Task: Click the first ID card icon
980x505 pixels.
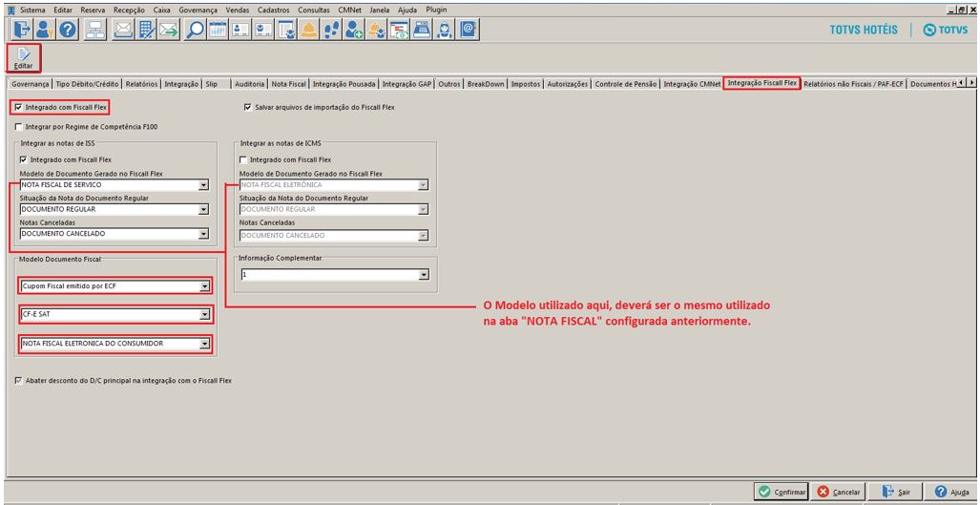Action: [x=240, y=30]
